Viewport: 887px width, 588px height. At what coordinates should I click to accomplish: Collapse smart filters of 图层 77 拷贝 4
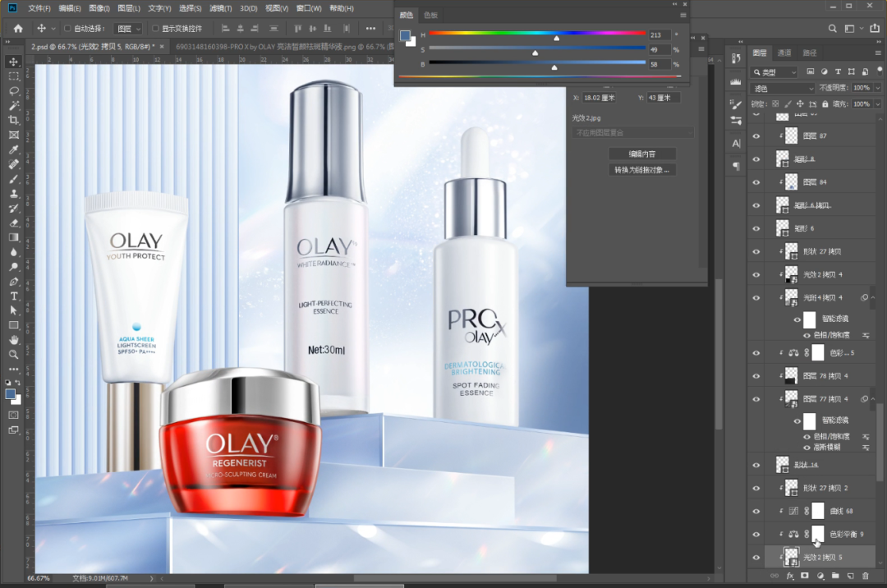pyautogui.click(x=873, y=399)
